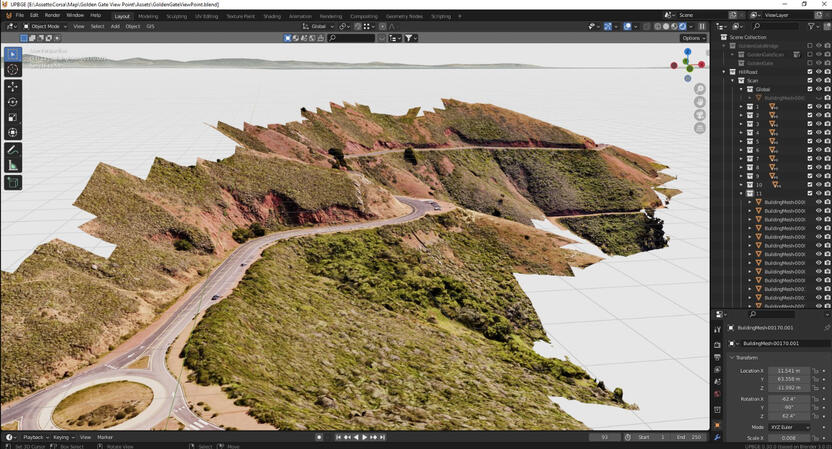Viewport: 832px width, 449px height.
Task: Click the Location X value field
Action: (x=787, y=371)
